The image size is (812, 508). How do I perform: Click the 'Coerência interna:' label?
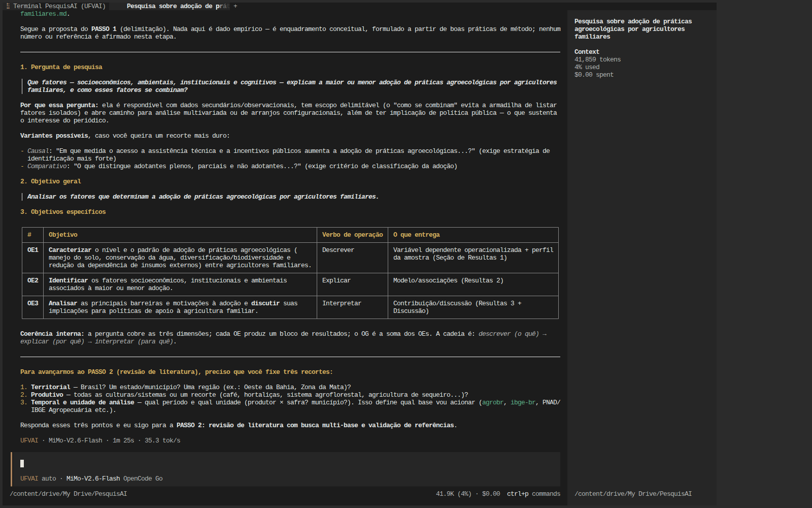click(52, 334)
